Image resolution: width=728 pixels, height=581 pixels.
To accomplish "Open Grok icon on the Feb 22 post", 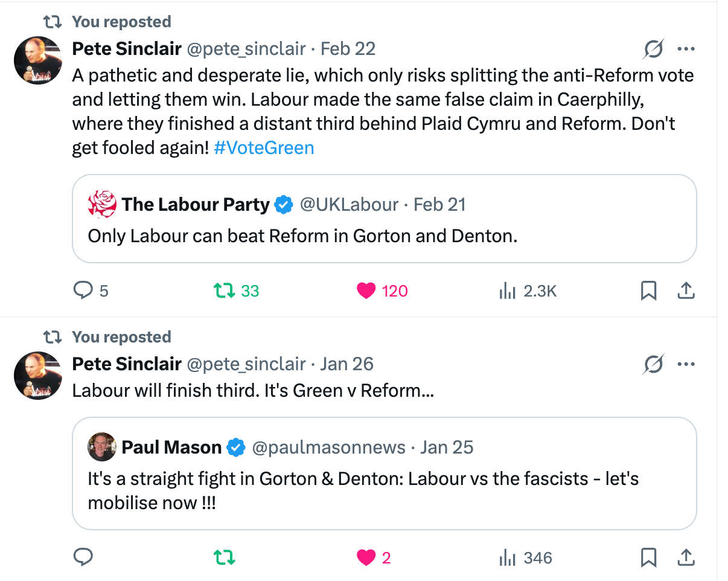I will click(x=653, y=49).
